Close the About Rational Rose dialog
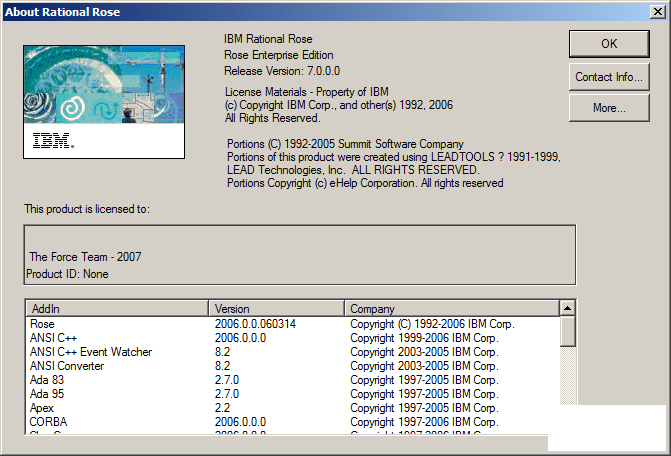 coord(657,12)
